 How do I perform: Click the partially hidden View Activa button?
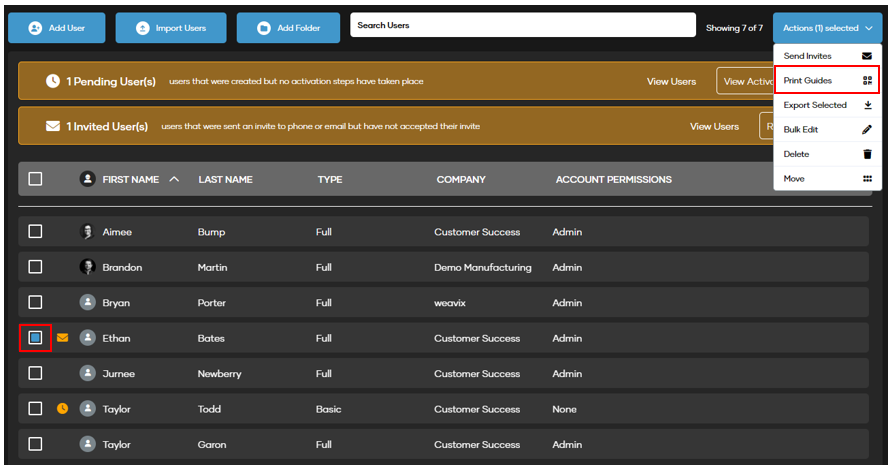pyautogui.click(x=745, y=82)
